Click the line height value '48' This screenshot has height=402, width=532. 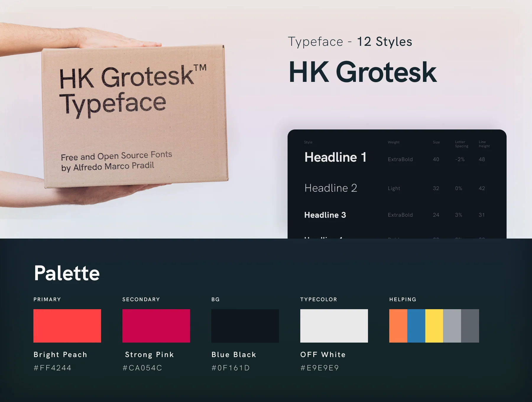482,159
